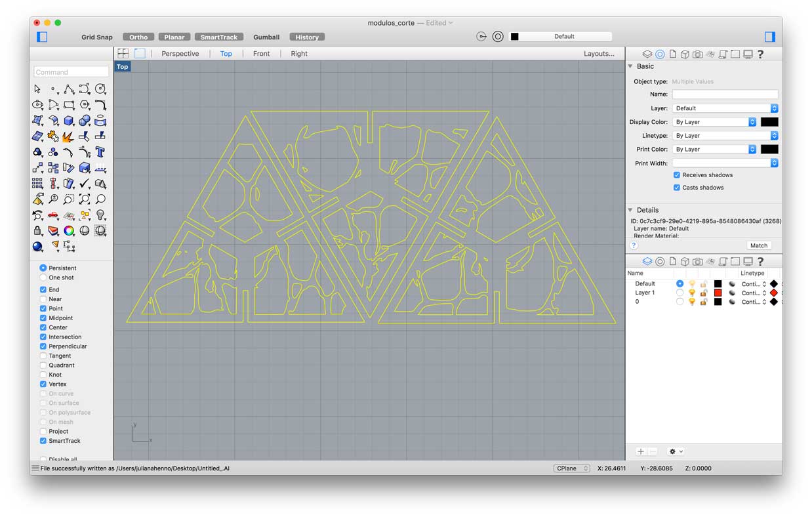Click the Explode tool icon

pyautogui.click(x=69, y=136)
